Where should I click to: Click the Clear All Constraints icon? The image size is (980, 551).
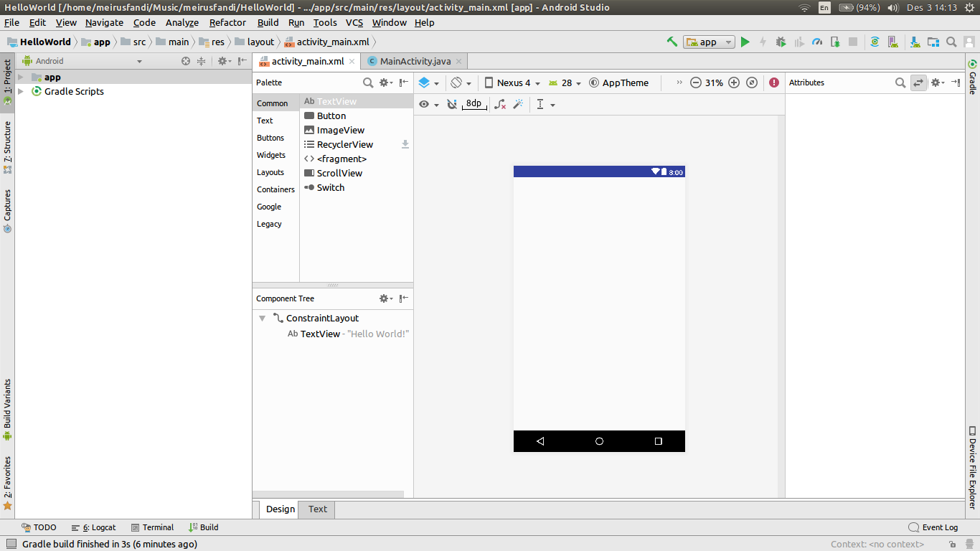pos(500,104)
